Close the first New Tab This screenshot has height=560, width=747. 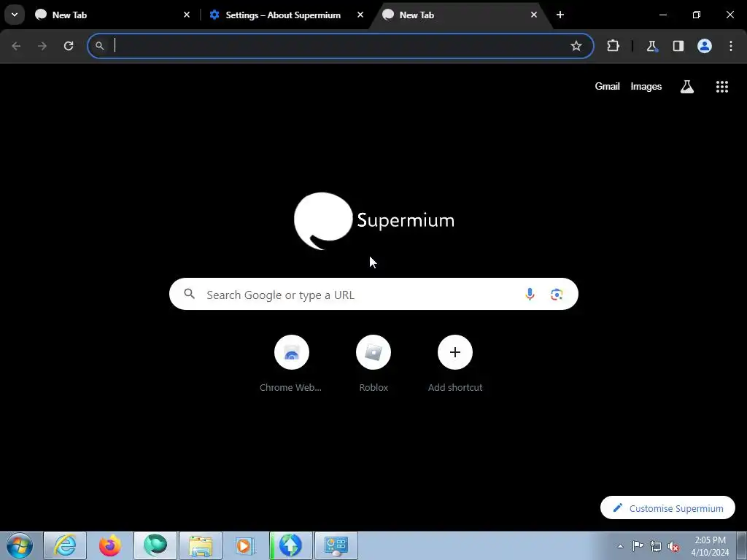pyautogui.click(x=187, y=15)
